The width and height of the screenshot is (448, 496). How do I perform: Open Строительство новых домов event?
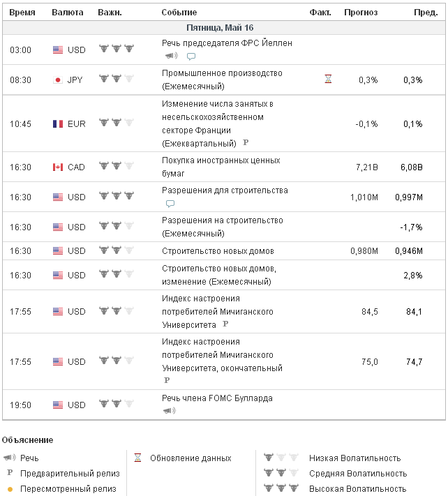pos(218,250)
